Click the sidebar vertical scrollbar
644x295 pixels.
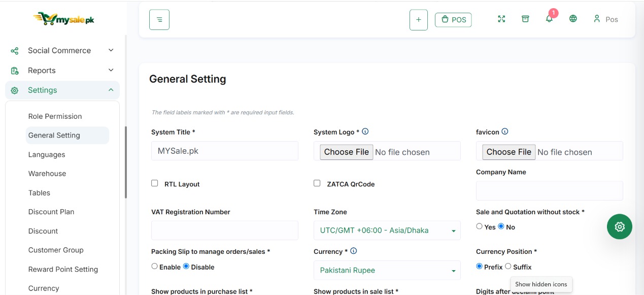[126, 162]
